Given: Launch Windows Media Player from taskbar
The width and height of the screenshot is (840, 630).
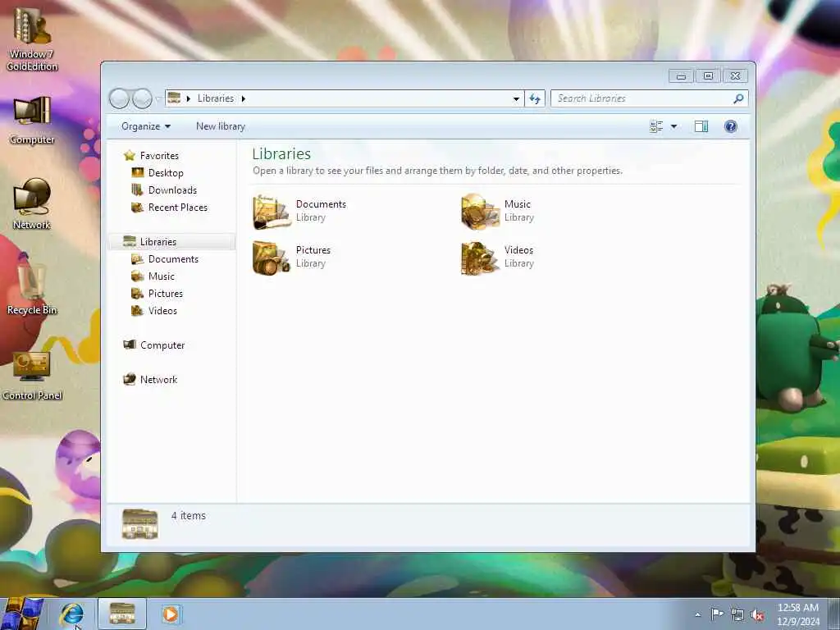Looking at the screenshot, I should click(171, 614).
